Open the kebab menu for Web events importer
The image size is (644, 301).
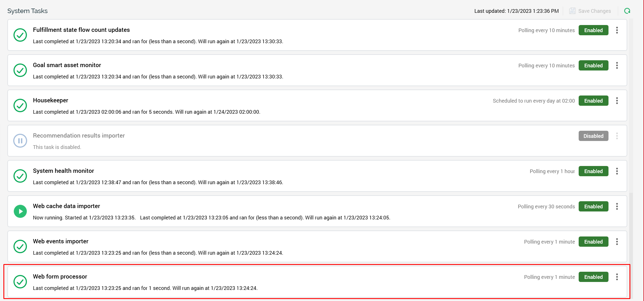[x=617, y=242]
